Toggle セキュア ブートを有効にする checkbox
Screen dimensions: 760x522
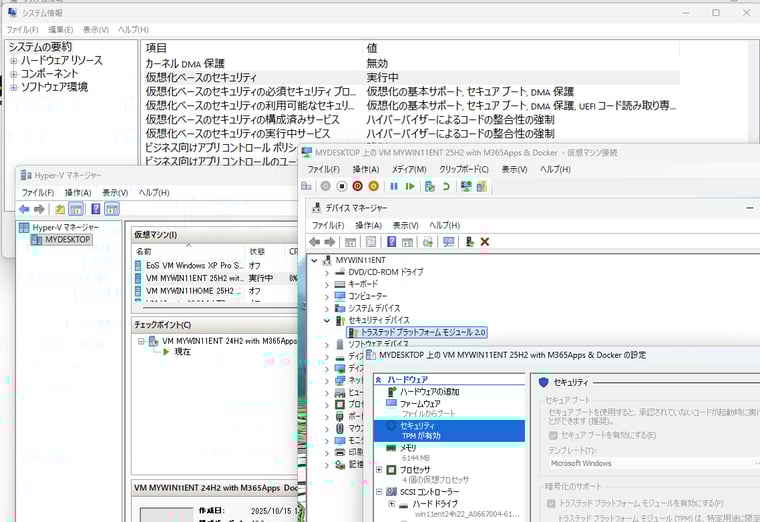coord(553,435)
